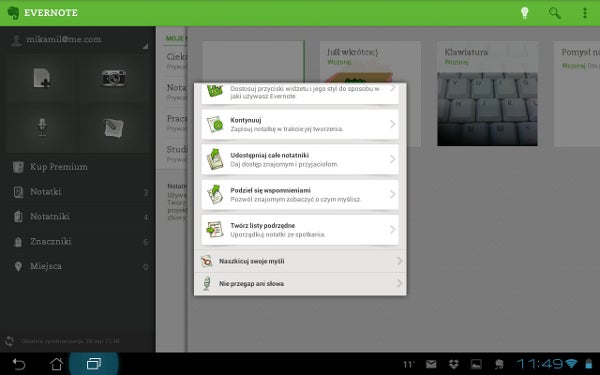
Task: Tap the sync icon at sidebar bottom
Action: [9, 341]
